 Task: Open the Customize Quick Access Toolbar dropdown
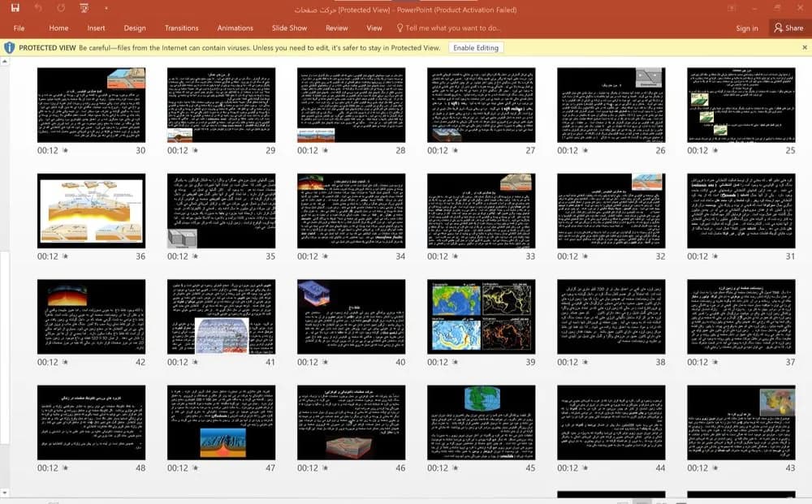[106, 8]
